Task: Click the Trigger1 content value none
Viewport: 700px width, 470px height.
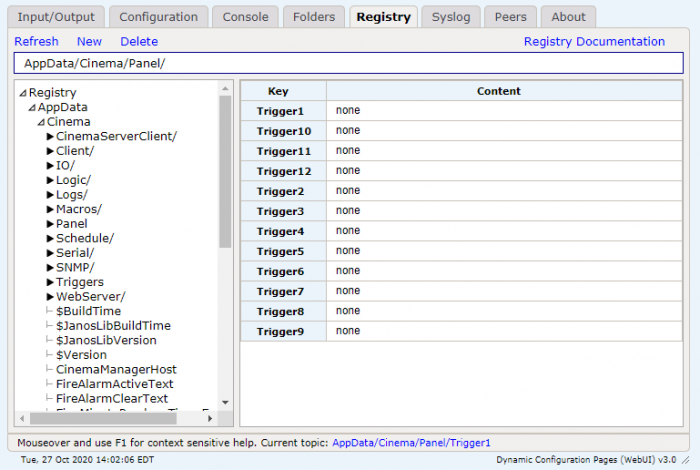Action: (x=348, y=110)
